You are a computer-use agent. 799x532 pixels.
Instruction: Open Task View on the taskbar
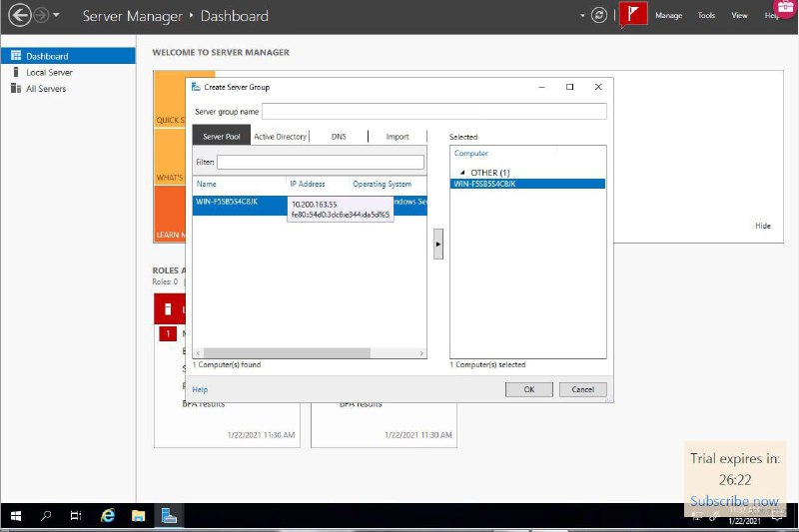76,516
